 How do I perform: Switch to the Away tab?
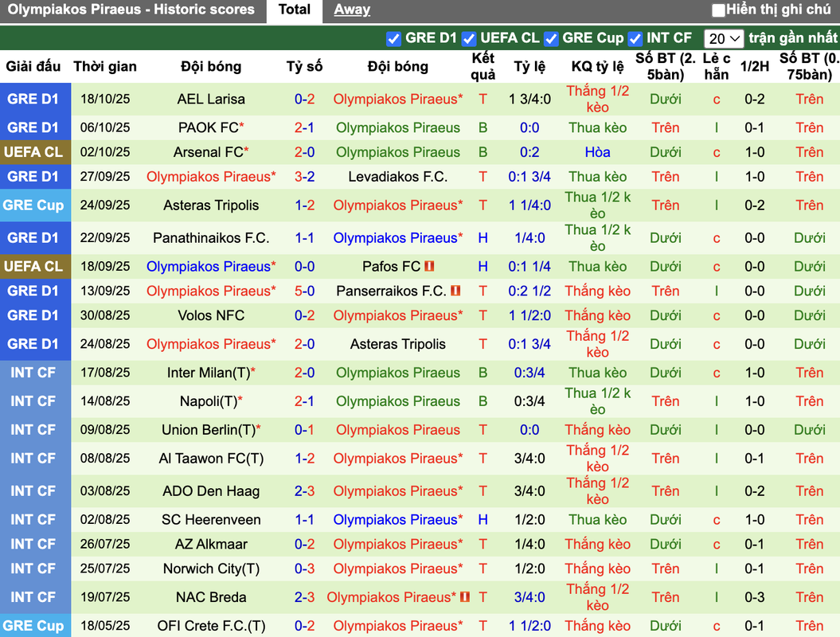click(x=352, y=10)
